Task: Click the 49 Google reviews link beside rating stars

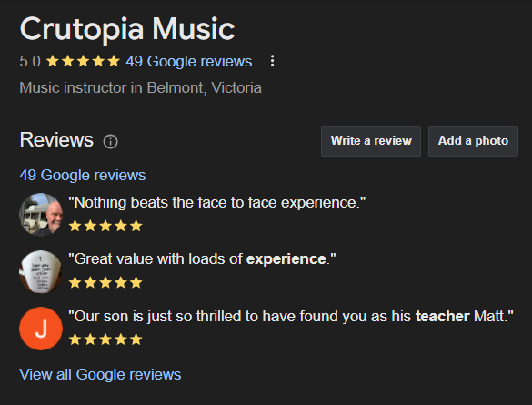Action: (188, 62)
